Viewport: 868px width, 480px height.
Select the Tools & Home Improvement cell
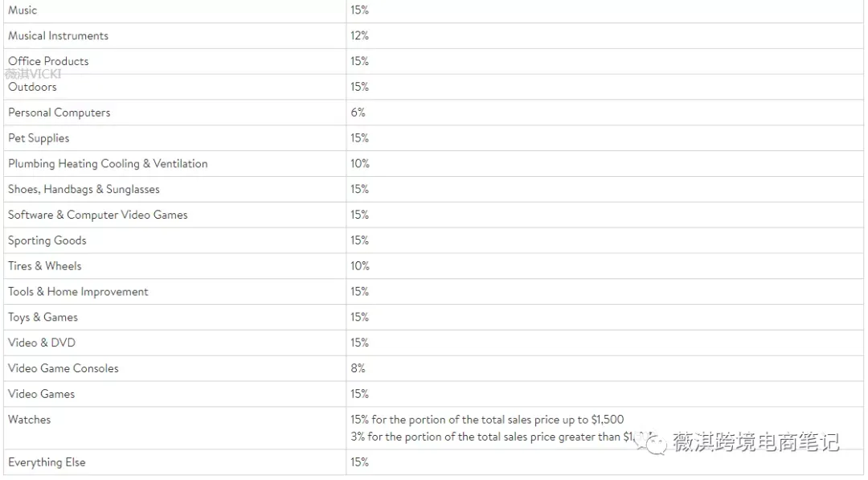pyautogui.click(x=175, y=292)
